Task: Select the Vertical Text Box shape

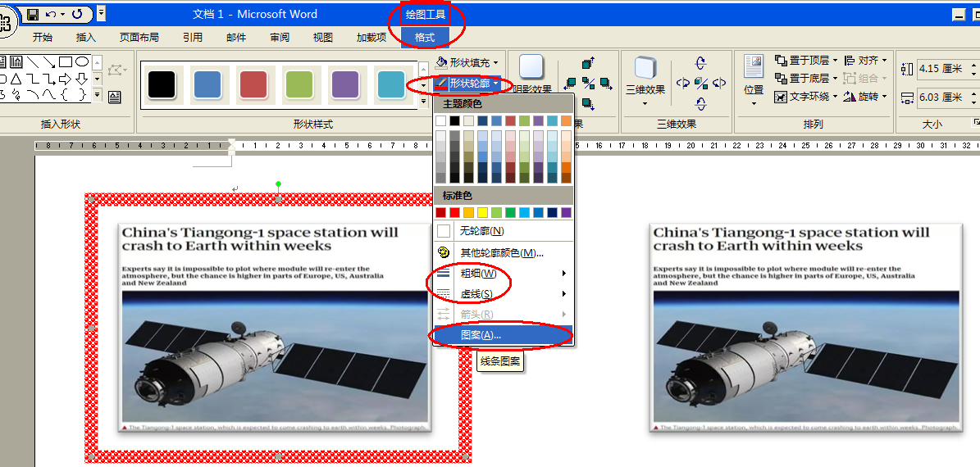Action: coord(16,61)
